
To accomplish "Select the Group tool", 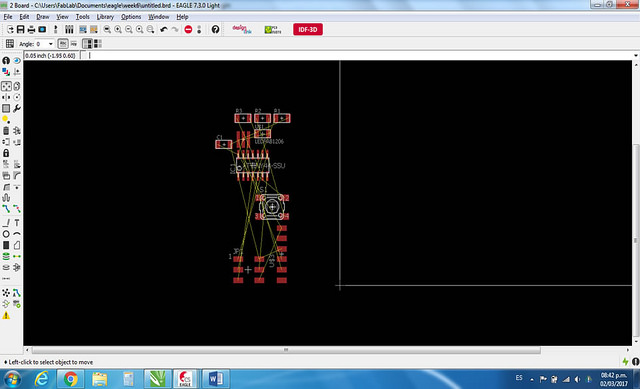I will 6,108.
